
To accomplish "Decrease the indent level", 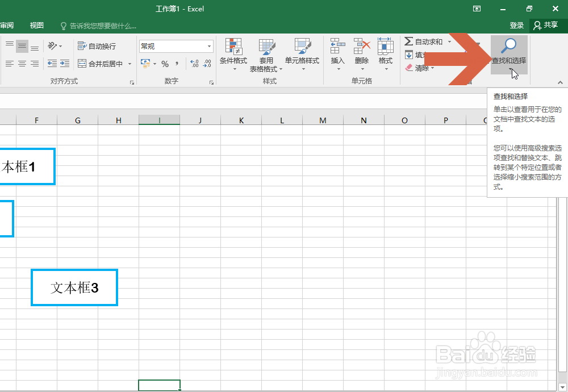I will [x=52, y=64].
